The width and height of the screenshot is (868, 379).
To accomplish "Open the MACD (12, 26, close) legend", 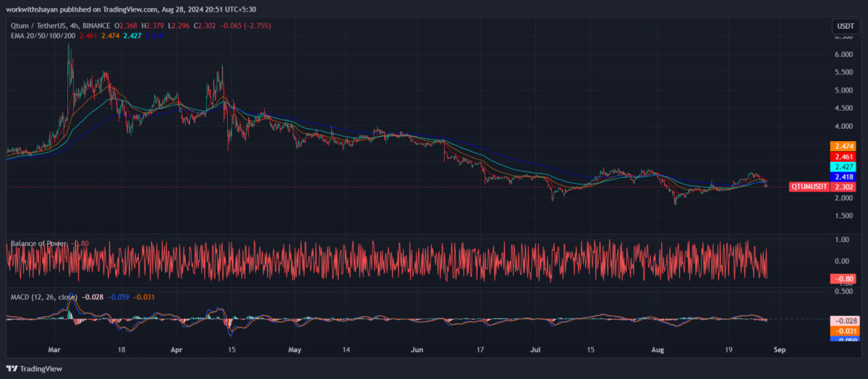I will pyautogui.click(x=43, y=297).
